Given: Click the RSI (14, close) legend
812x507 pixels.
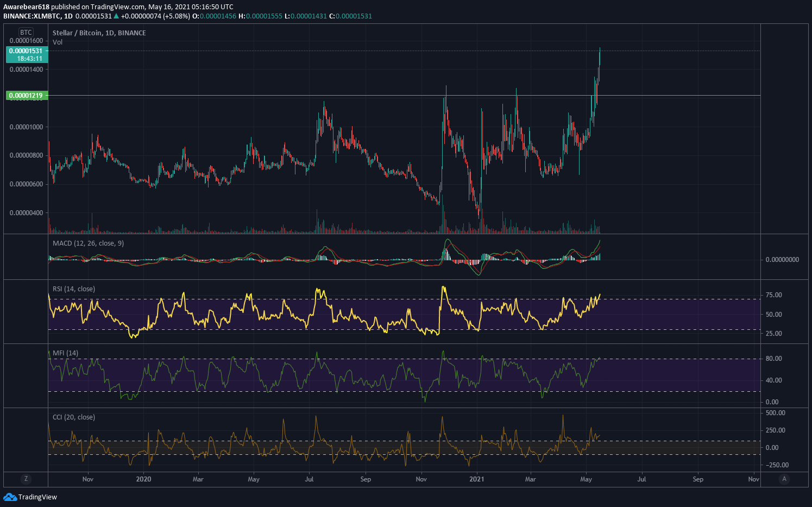Looking at the screenshot, I should pyautogui.click(x=74, y=289).
